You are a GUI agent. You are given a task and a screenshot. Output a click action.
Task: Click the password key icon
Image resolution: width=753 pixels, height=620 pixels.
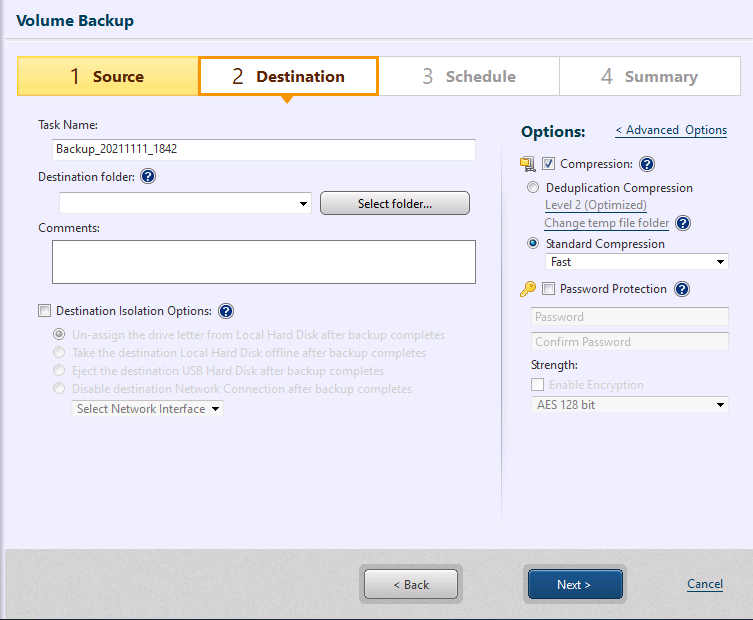(528, 289)
